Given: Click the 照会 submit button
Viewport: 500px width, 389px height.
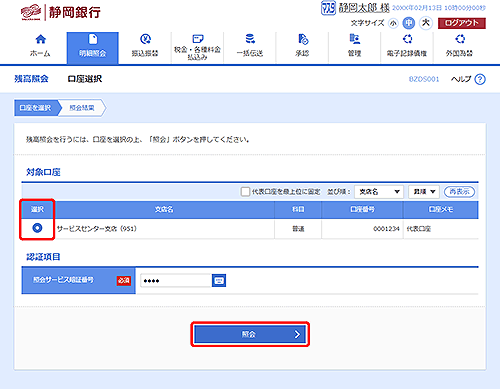Looking at the screenshot, I should coord(250,334).
